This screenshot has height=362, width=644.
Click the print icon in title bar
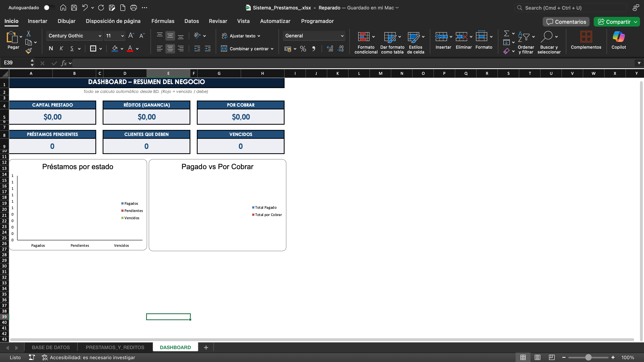click(x=133, y=8)
